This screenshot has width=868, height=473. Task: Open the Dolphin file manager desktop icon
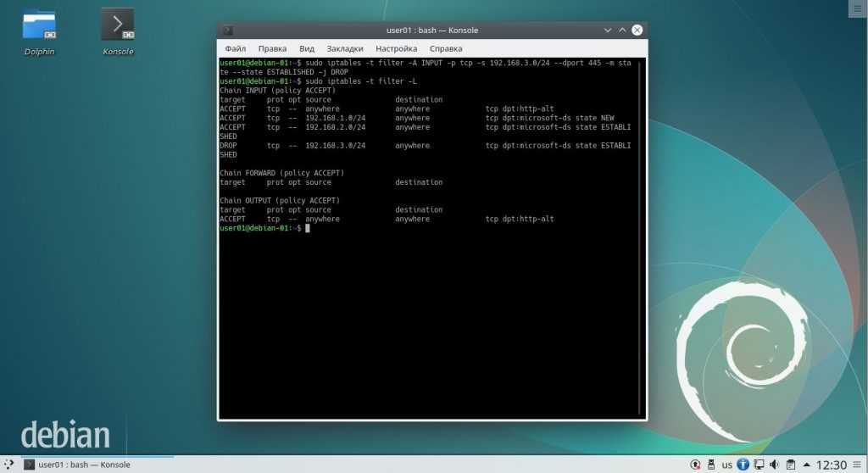pos(39,25)
